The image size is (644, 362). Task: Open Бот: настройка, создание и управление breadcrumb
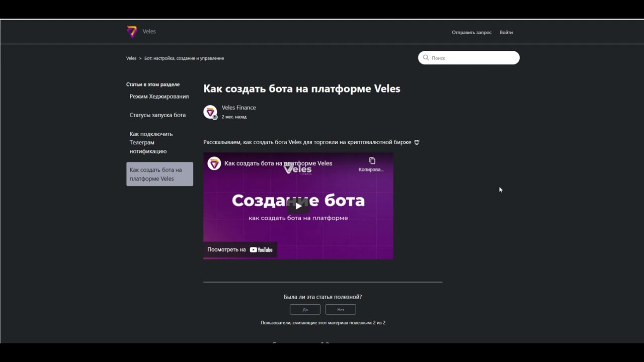(184, 58)
